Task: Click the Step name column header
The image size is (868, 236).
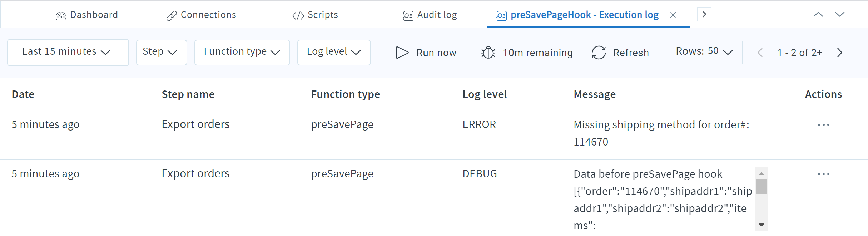Action: (x=188, y=94)
